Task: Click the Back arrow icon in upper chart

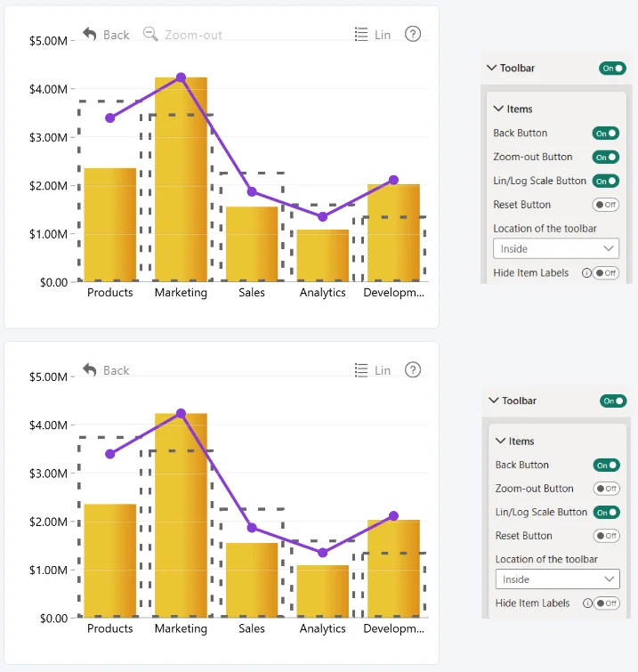Action: coord(90,34)
